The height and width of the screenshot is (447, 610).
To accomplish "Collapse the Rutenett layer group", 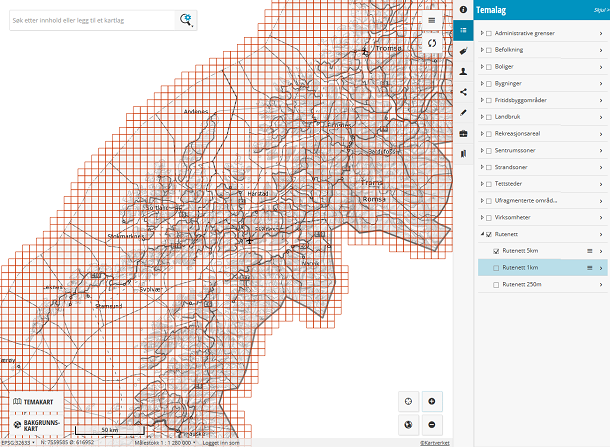I will 481,234.
